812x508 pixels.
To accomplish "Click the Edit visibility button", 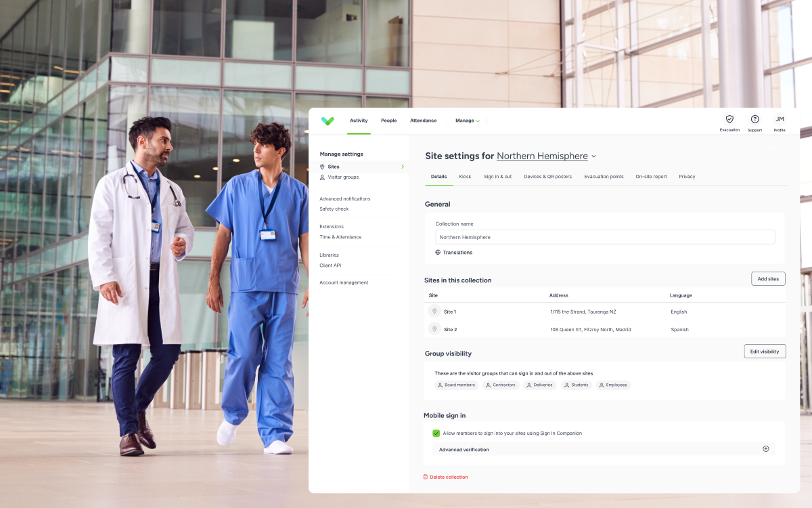I will point(765,352).
